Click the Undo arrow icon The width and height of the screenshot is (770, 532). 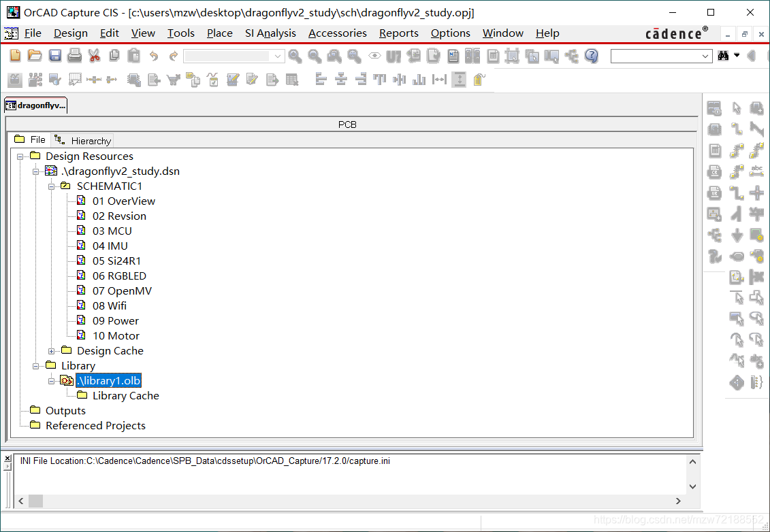click(154, 56)
